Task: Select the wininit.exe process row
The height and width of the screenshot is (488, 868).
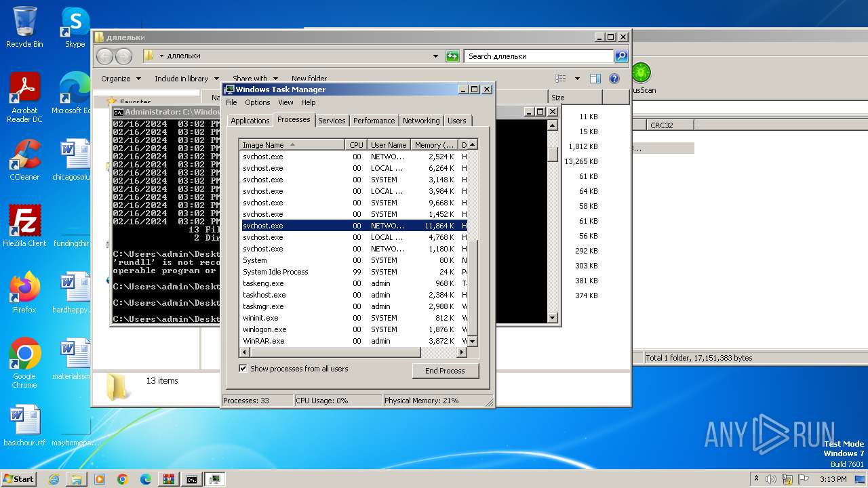Action: tap(354, 318)
